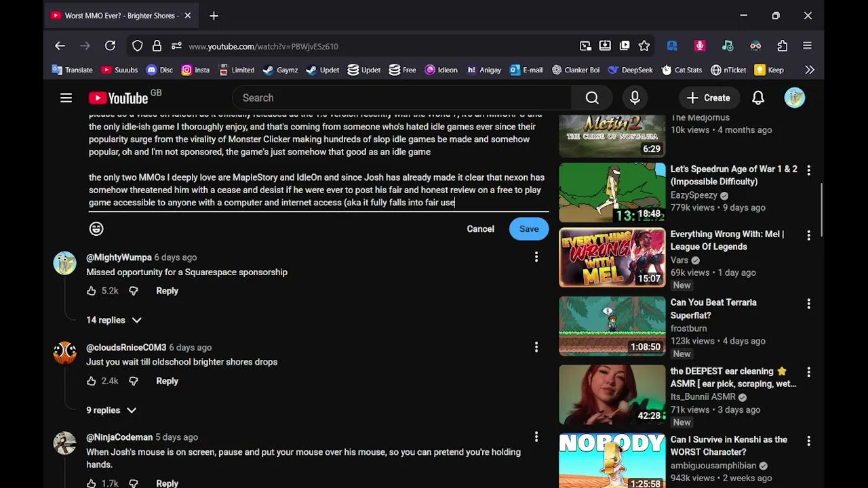868x488 pixels.
Task: Open the account avatar menu
Action: [x=794, y=98]
